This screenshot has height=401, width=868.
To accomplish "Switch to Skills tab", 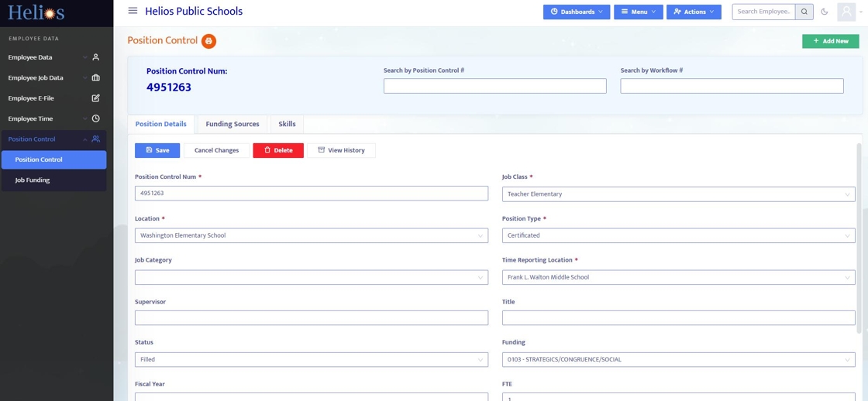I will point(287,124).
